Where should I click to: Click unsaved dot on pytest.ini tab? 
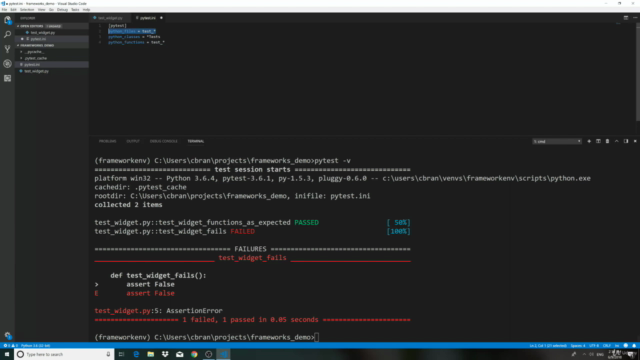pos(161,18)
